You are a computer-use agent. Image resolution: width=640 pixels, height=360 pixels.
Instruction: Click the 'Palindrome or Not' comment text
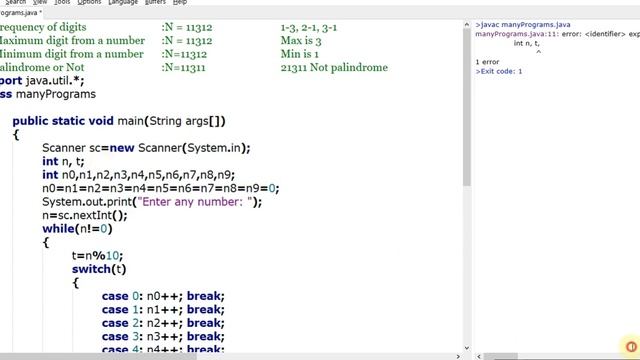[x=42, y=67]
